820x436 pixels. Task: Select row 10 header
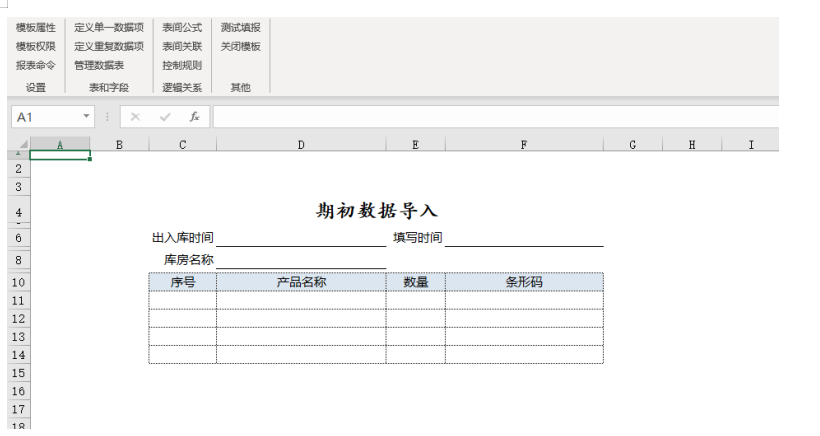tap(18, 282)
